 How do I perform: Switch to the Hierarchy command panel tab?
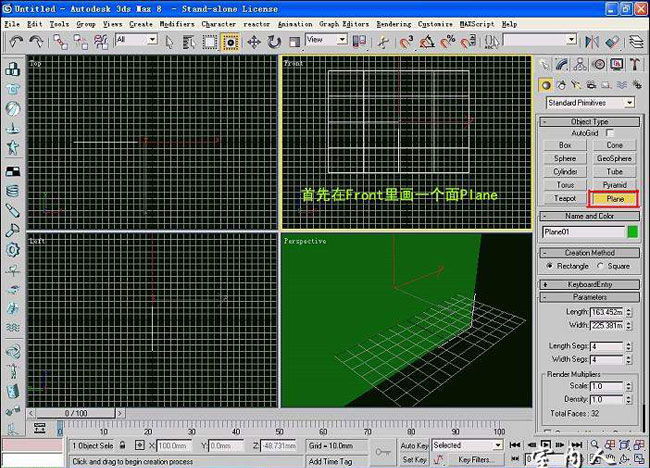coord(580,64)
